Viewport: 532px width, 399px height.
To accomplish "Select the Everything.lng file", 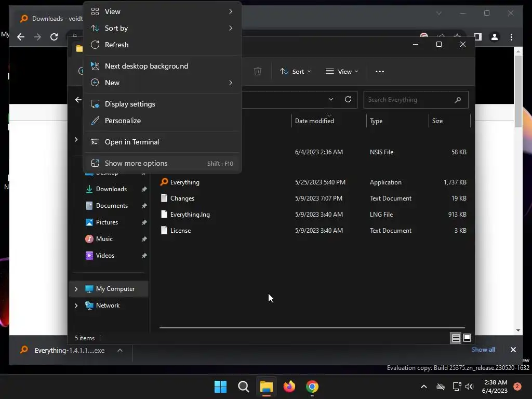I will click(313, 215).
